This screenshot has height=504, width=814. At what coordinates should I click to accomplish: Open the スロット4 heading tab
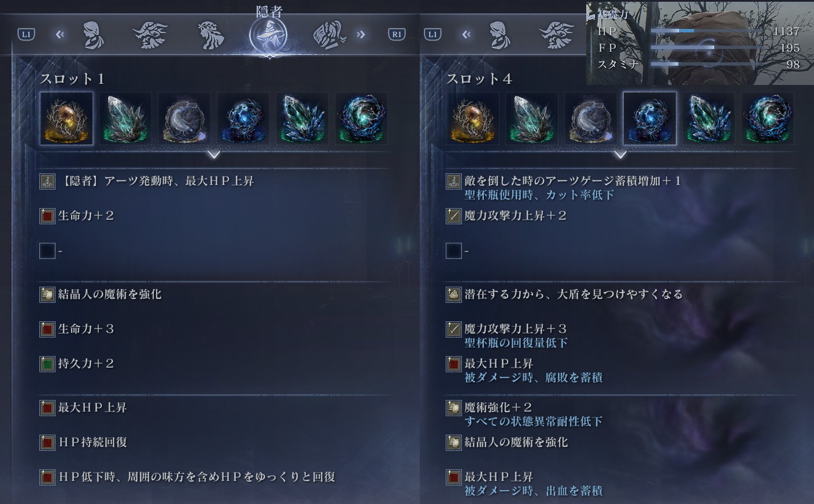(x=479, y=79)
